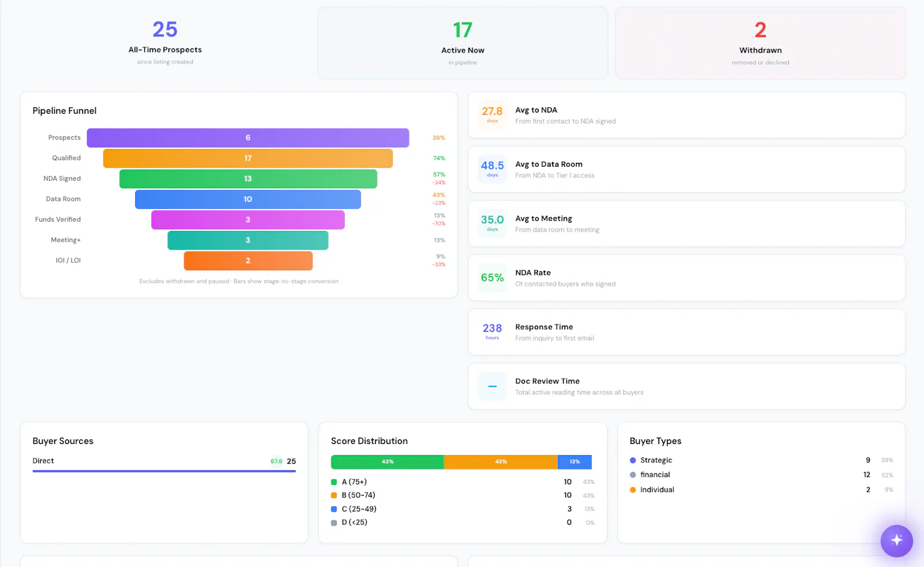Select the teal Meeting+ funnel bar

point(248,240)
